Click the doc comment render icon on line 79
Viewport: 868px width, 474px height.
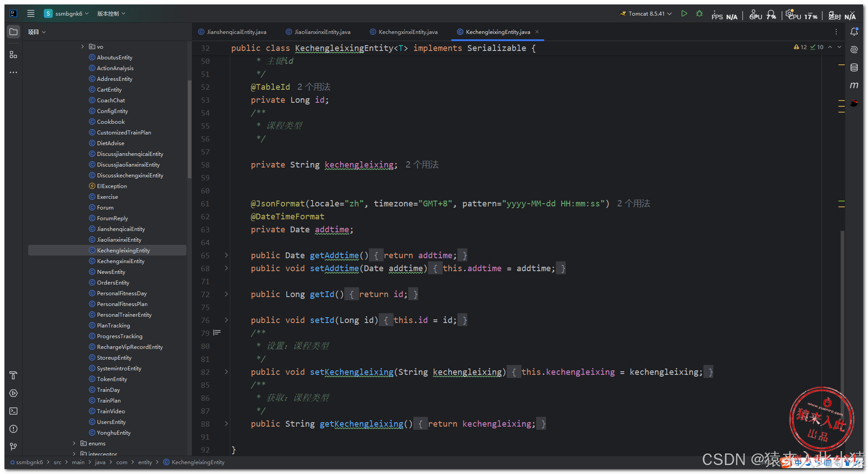(217, 333)
